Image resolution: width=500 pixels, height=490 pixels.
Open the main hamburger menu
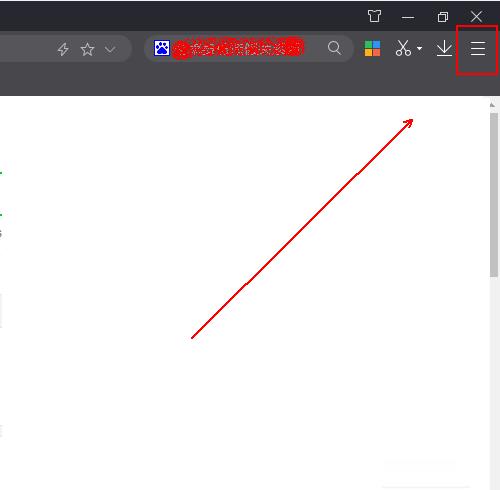(478, 49)
